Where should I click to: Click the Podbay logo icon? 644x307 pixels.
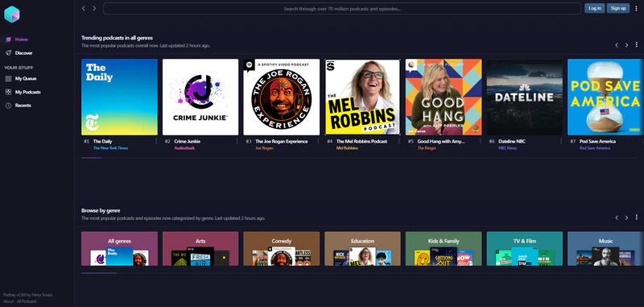point(11,15)
